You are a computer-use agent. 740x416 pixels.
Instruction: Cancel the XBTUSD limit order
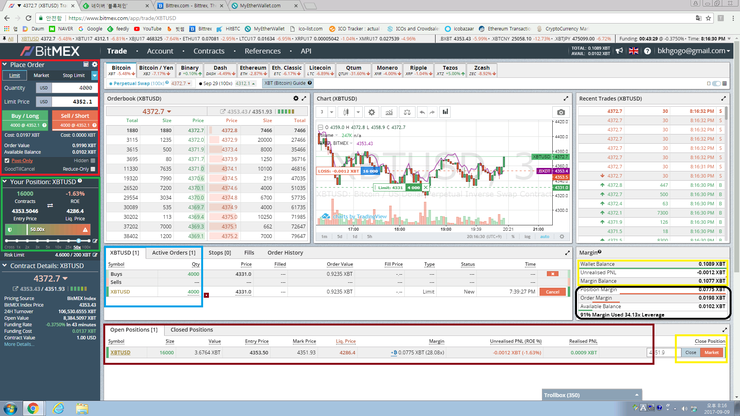[552, 292]
